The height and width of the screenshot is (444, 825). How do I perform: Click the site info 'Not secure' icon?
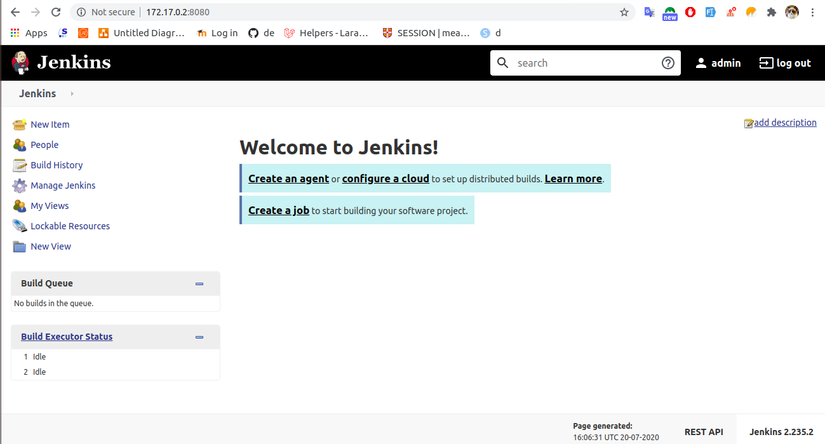pos(81,12)
